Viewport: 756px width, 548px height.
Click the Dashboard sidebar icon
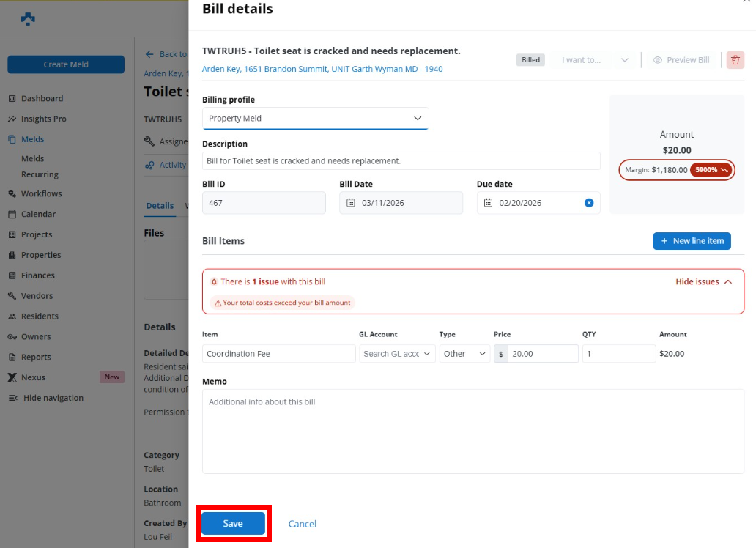coord(12,98)
